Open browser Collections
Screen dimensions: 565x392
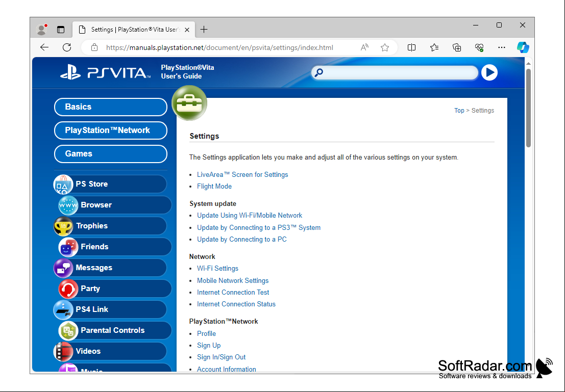click(456, 47)
